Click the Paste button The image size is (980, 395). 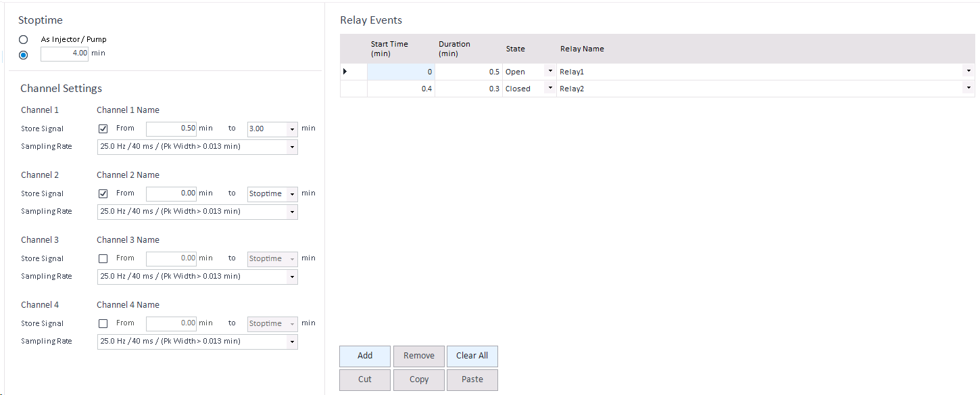click(x=472, y=379)
